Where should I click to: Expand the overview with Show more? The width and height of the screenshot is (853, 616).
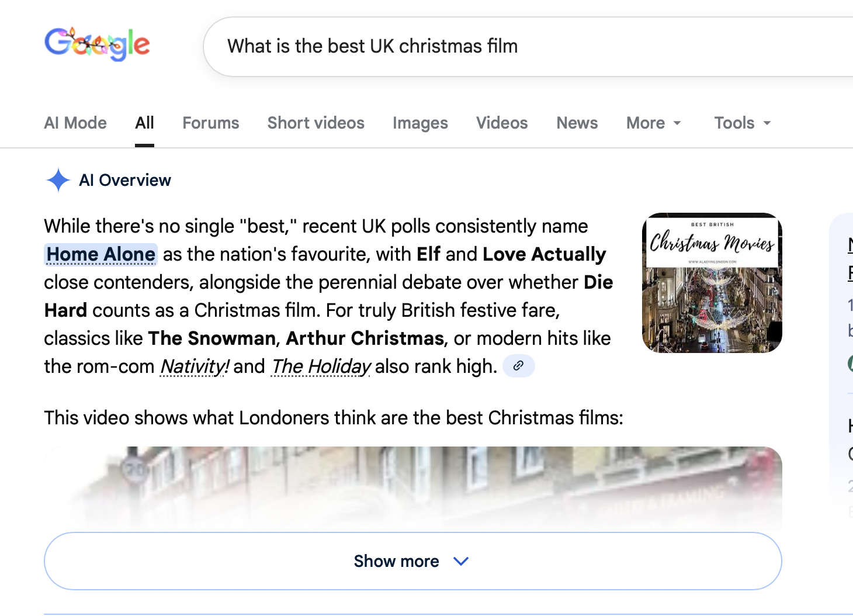[412, 561]
